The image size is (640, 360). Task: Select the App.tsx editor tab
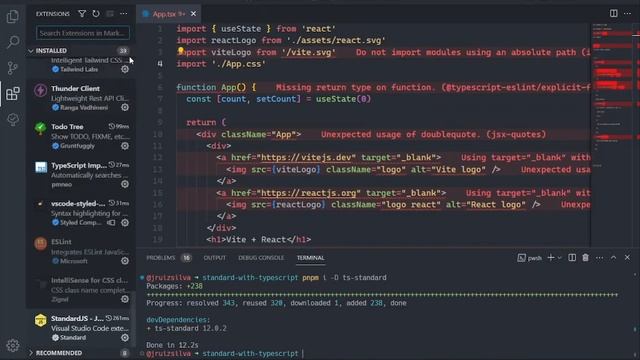169,14
